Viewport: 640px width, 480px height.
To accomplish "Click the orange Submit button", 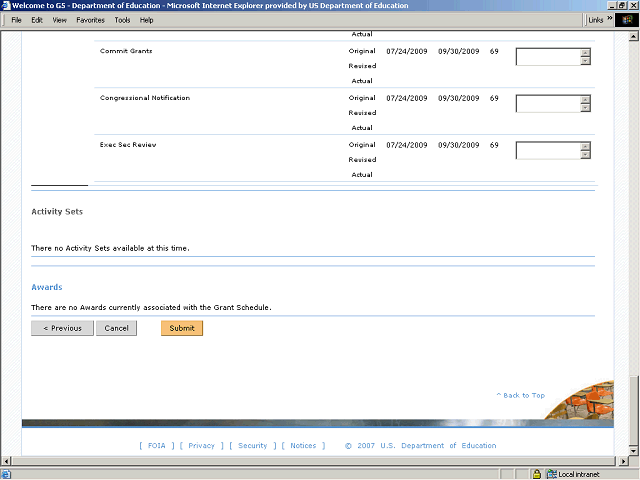I will (182, 328).
